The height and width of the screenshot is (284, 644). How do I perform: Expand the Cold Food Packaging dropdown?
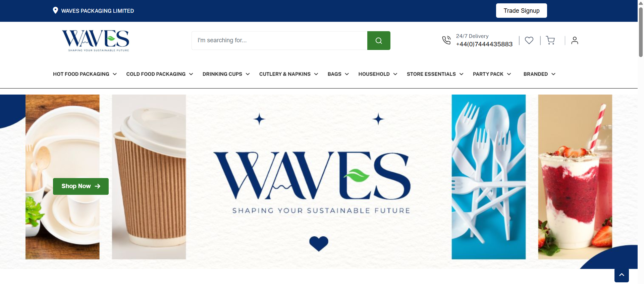(x=160, y=74)
